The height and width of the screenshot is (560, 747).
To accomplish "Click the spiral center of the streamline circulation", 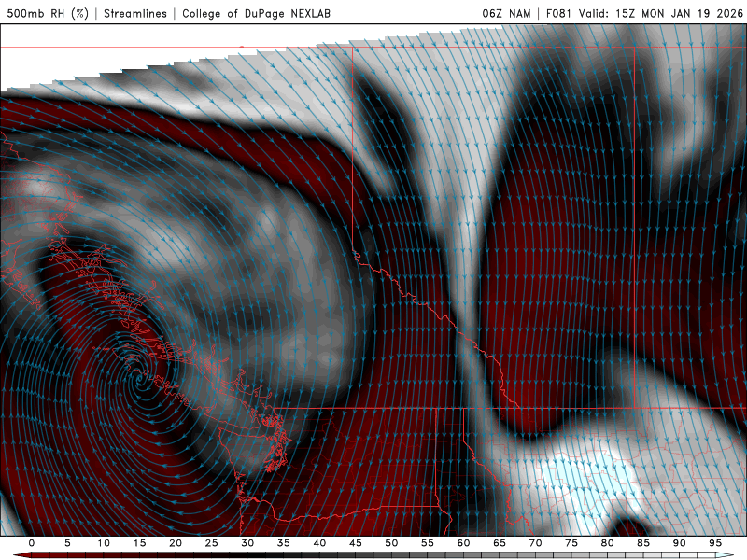I will pos(139,380).
